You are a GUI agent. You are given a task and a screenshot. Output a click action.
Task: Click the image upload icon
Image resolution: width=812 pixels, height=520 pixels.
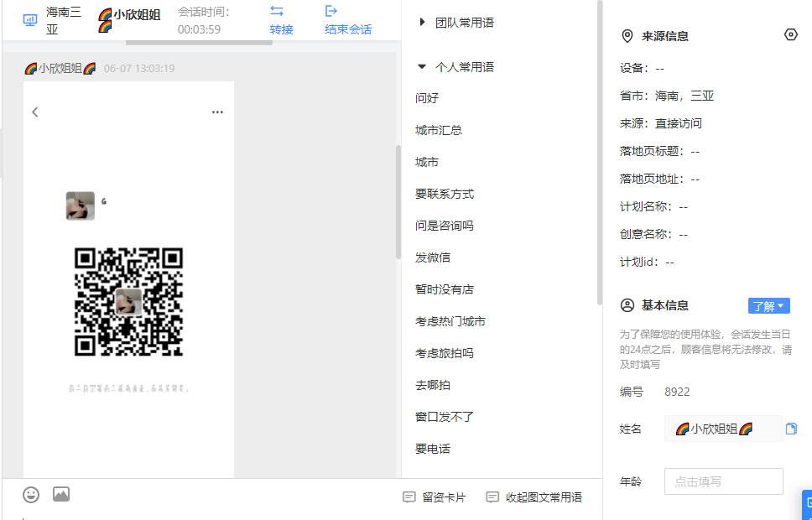(x=61, y=494)
